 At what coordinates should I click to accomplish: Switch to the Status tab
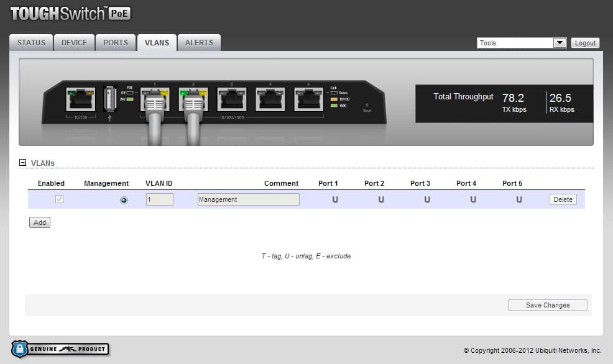coord(31,43)
